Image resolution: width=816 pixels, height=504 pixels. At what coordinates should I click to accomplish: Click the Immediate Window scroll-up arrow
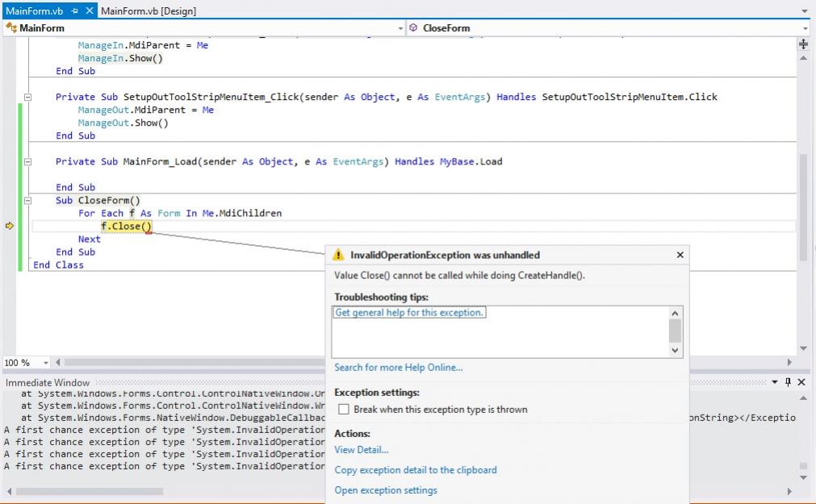tap(804, 398)
